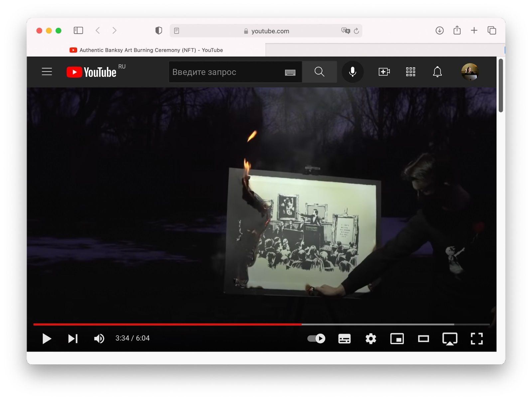Start voice search with microphone icon
The width and height of the screenshot is (532, 400).
point(352,72)
